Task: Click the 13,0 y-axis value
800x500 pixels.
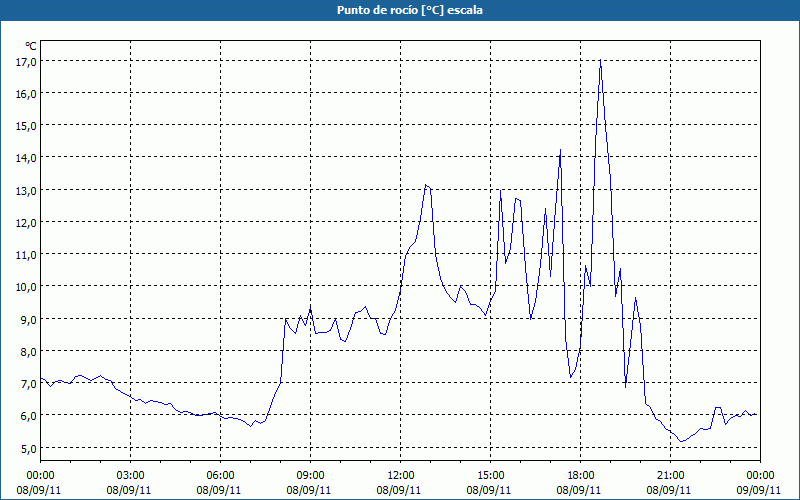Action: [26, 191]
